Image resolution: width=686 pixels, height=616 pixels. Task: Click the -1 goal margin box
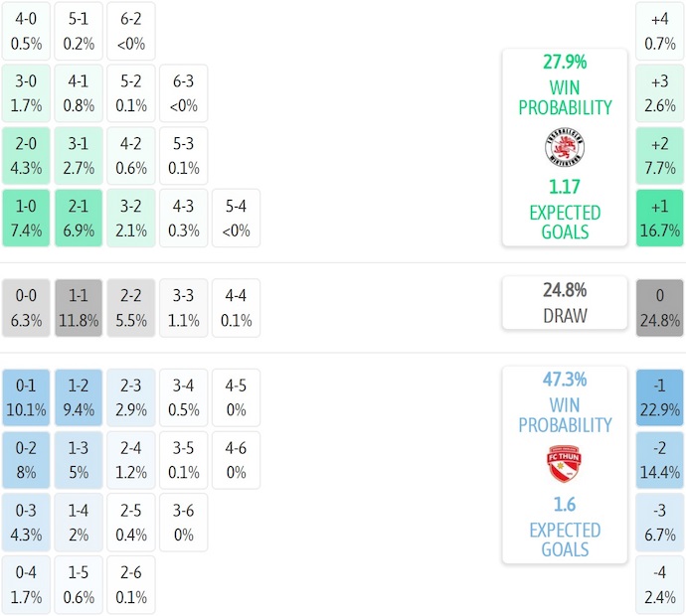pyautogui.click(x=659, y=397)
